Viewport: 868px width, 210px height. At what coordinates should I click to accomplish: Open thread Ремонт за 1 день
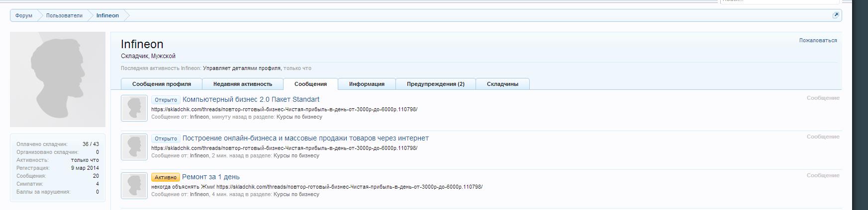click(x=211, y=177)
